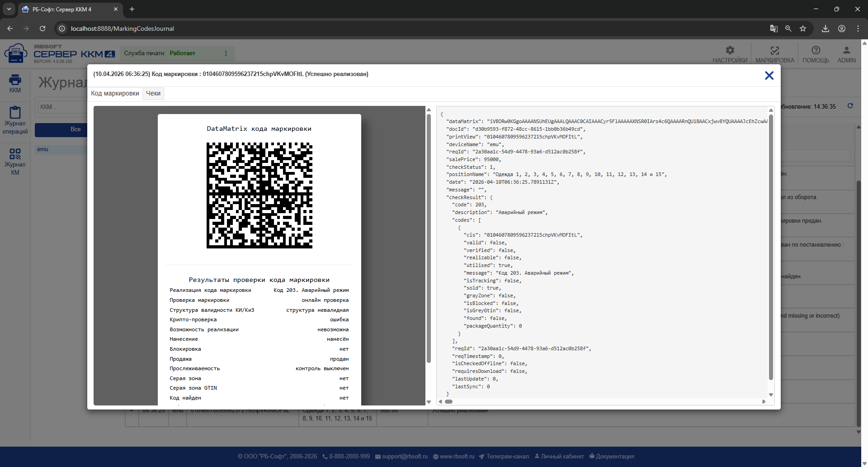Viewport: 868px width, 467px height.
Task: Open Документация footer link
Action: click(612, 457)
